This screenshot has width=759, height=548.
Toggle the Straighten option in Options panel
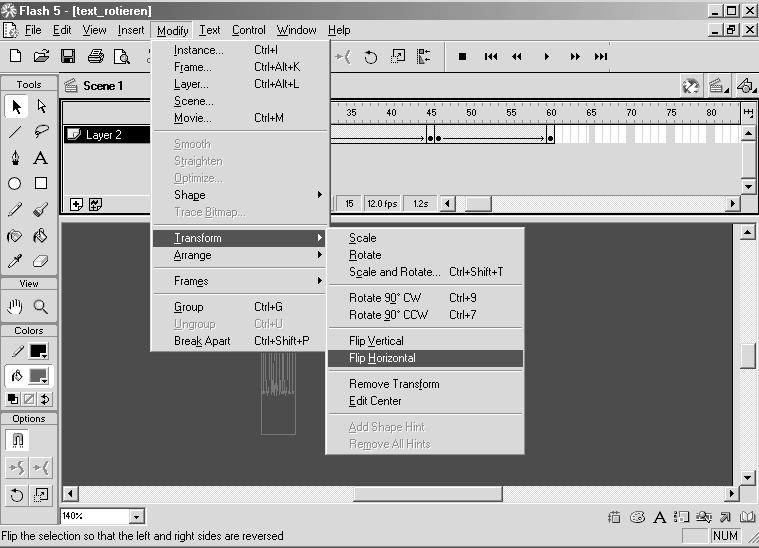click(41, 468)
